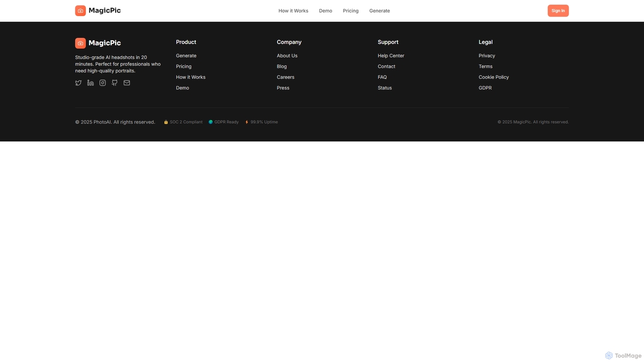
Task: Click the camera logo icon in the top navigation bar
Action: pyautogui.click(x=80, y=11)
